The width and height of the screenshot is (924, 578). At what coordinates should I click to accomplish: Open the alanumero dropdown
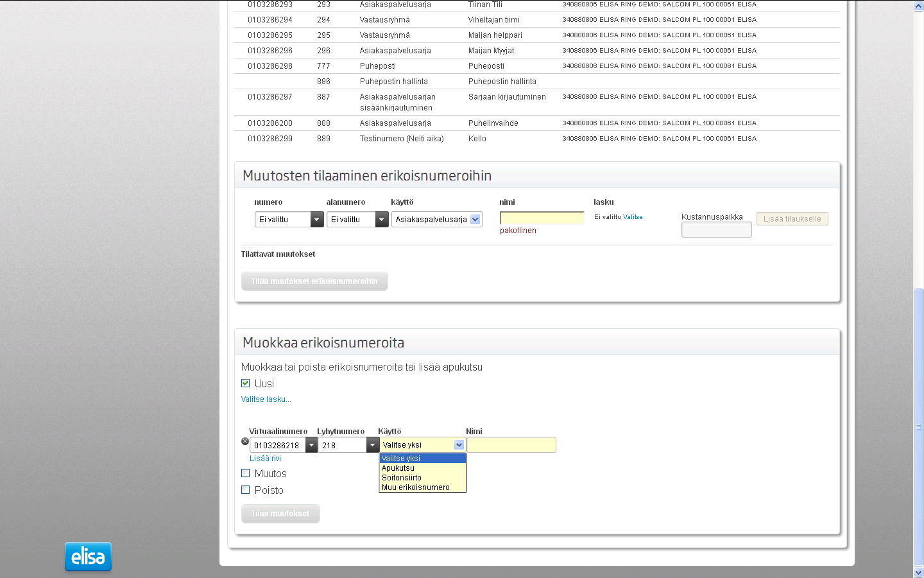click(357, 220)
